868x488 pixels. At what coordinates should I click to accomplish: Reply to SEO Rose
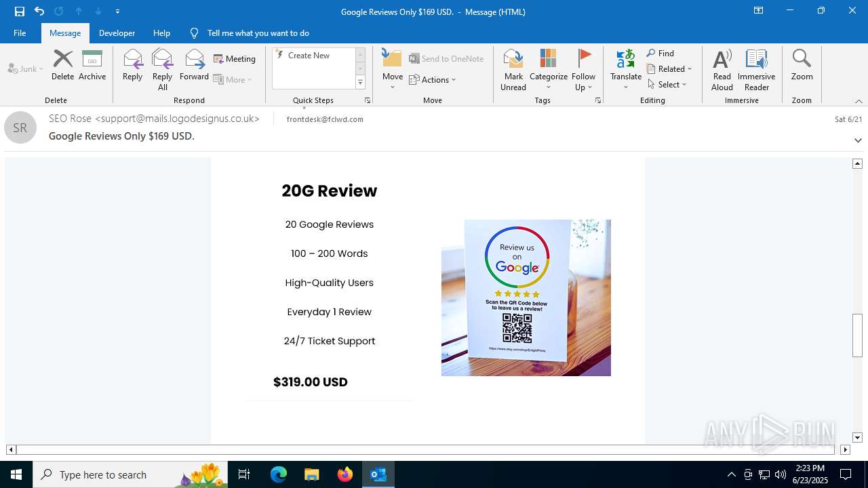coord(132,66)
